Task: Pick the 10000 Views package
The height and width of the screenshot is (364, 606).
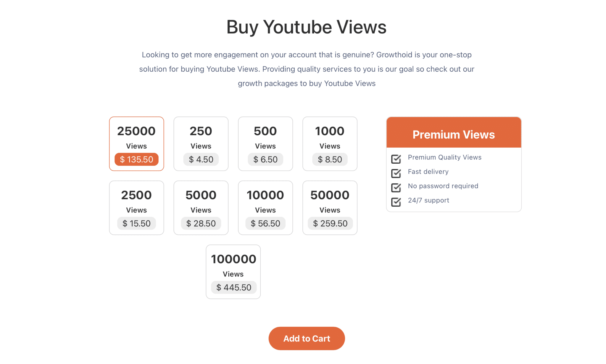Action: tap(265, 208)
